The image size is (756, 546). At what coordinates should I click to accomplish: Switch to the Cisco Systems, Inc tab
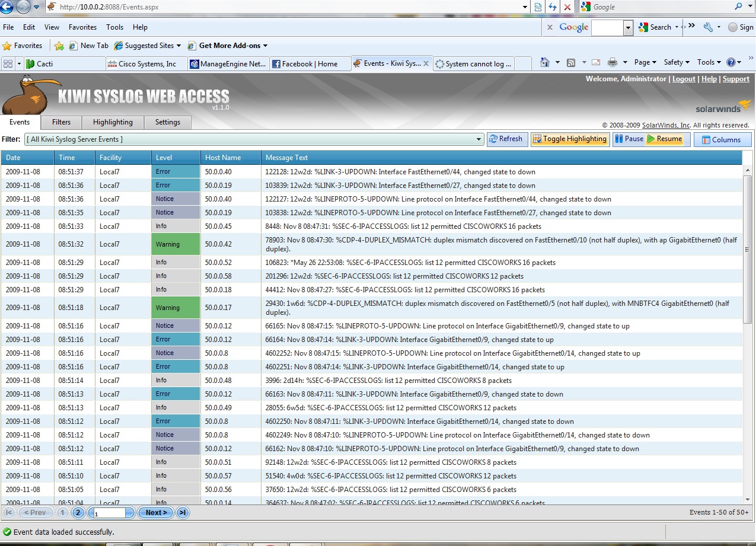(146, 63)
